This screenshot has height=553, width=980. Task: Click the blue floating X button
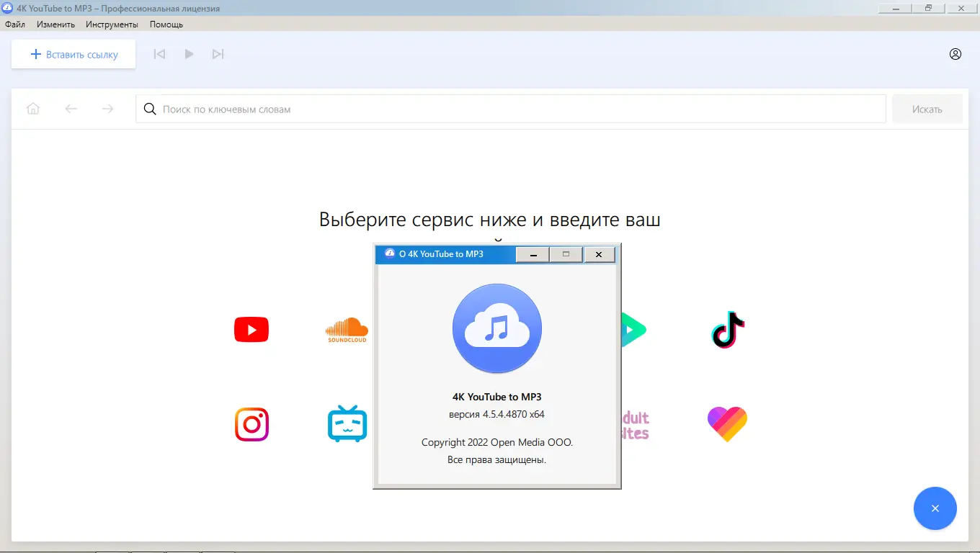935,508
